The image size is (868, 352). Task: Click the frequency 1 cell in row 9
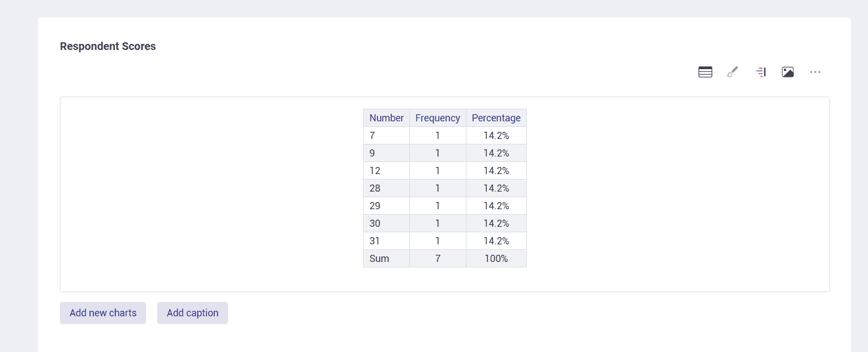click(x=438, y=153)
